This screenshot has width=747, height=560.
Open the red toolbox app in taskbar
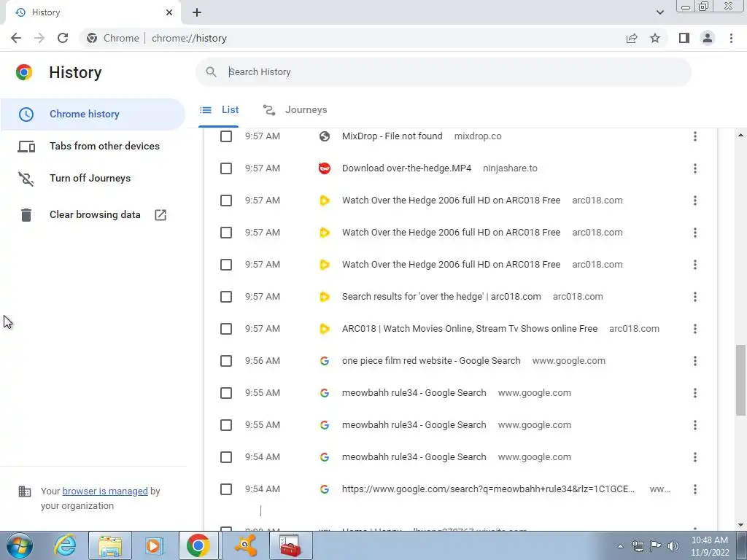coord(290,545)
